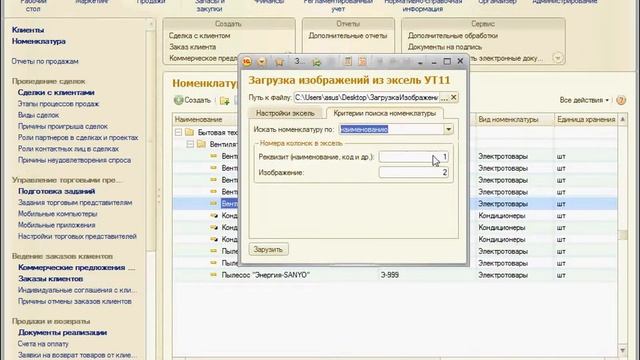640x360 pixels.
Task: Open 'Задания торговым представителям' sidebar link
Action: (75, 202)
